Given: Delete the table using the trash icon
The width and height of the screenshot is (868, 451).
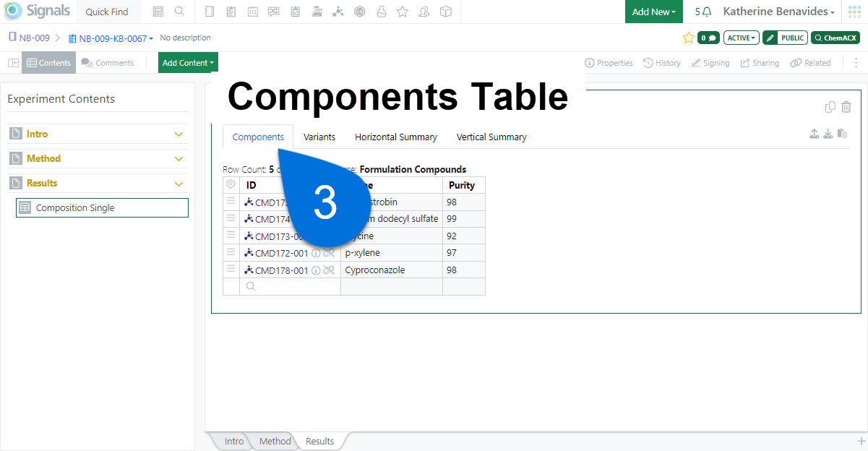Looking at the screenshot, I should point(846,107).
